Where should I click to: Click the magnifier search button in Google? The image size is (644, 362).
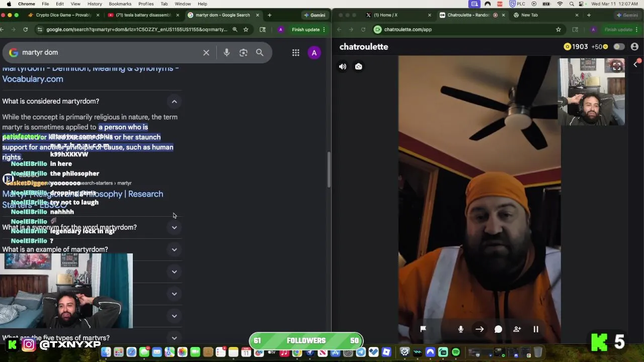click(x=260, y=52)
